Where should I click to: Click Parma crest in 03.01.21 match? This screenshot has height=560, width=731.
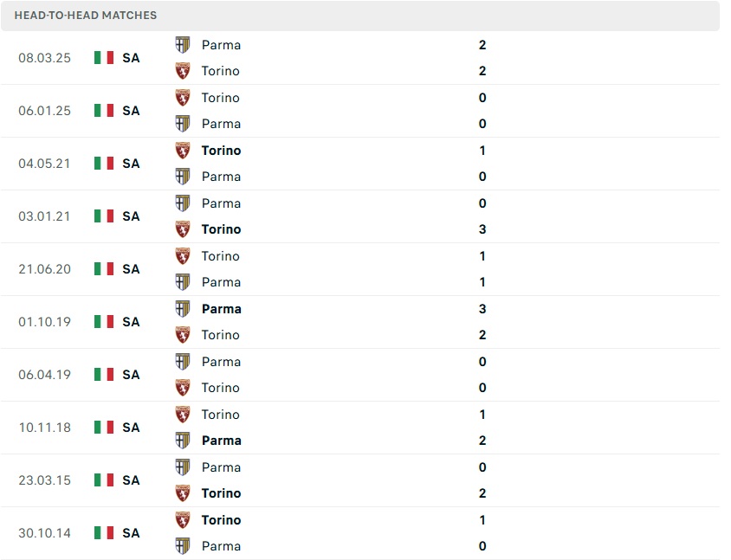tap(183, 203)
